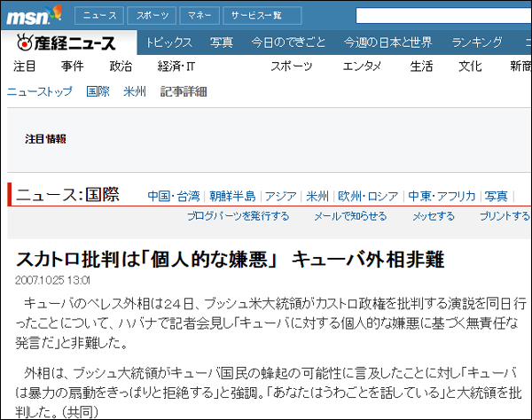Open the 政治 category
The width and height of the screenshot is (532, 420).
[121, 66]
